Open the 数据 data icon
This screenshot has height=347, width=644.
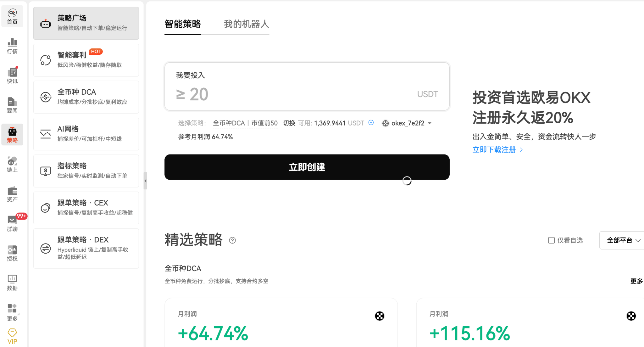click(12, 283)
